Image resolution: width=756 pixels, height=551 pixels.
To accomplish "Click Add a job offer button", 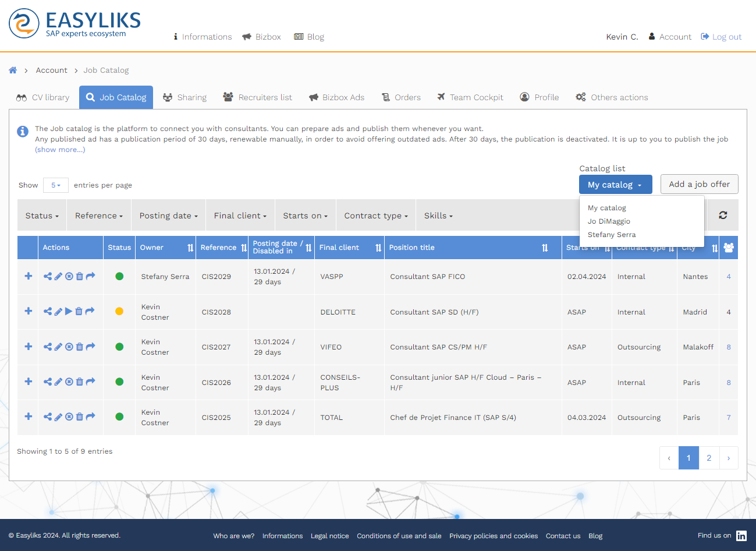I will [x=699, y=184].
